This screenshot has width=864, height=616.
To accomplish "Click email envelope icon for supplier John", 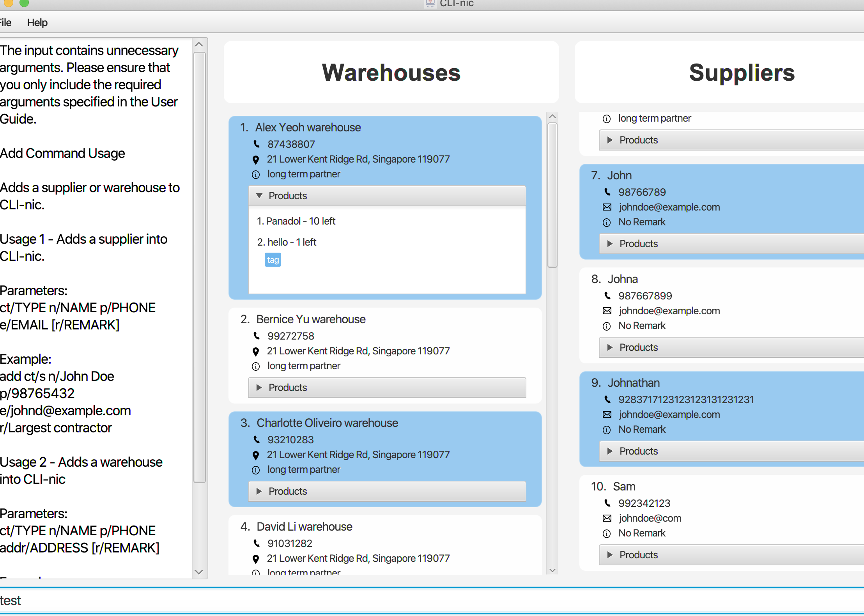I will 607,207.
